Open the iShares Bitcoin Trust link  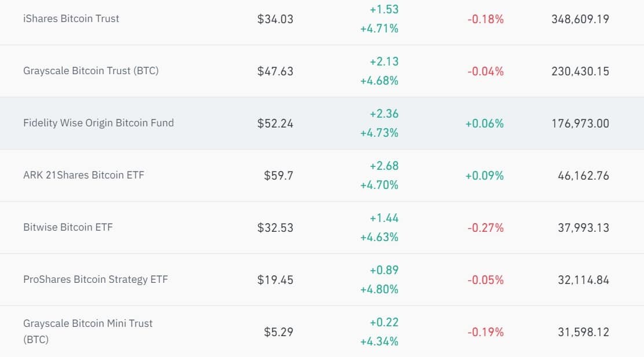[71, 19]
